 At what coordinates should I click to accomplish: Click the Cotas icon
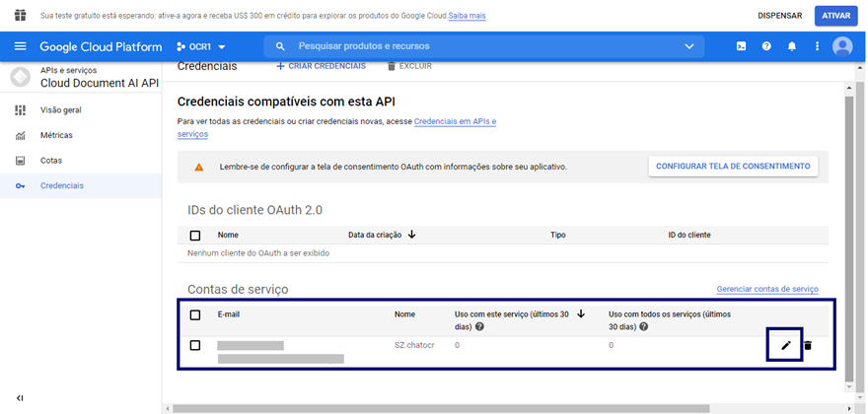coord(21,161)
